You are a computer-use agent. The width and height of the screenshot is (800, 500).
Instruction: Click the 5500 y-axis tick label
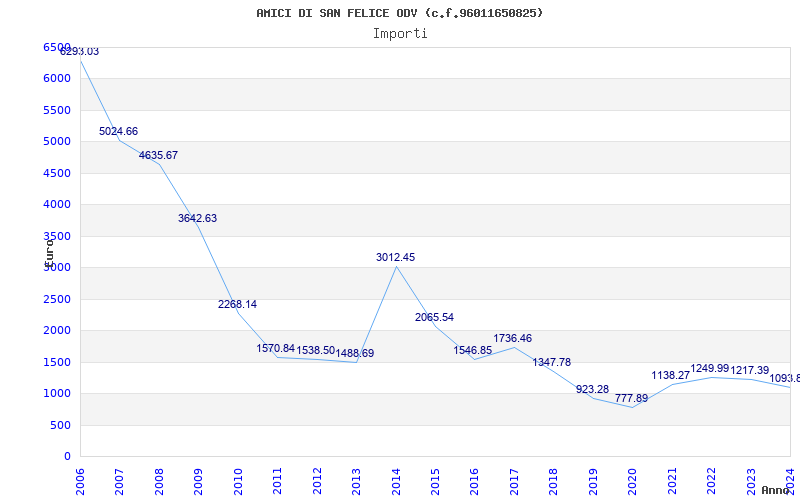[57, 110]
